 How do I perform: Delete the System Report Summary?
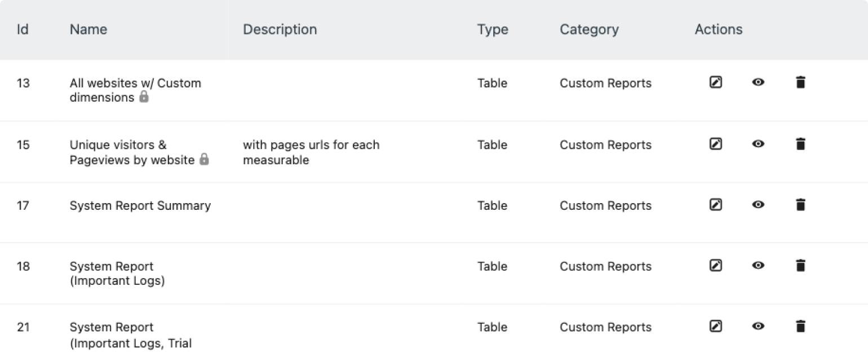pyautogui.click(x=800, y=205)
